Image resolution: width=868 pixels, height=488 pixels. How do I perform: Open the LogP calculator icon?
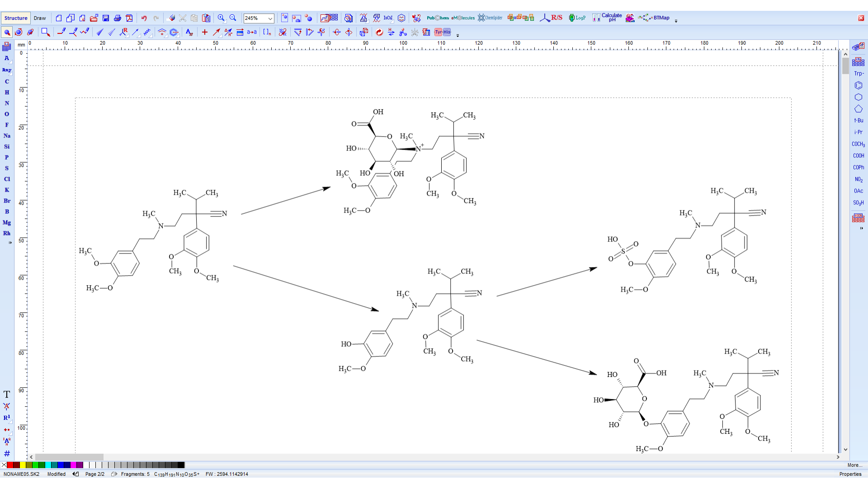click(577, 18)
